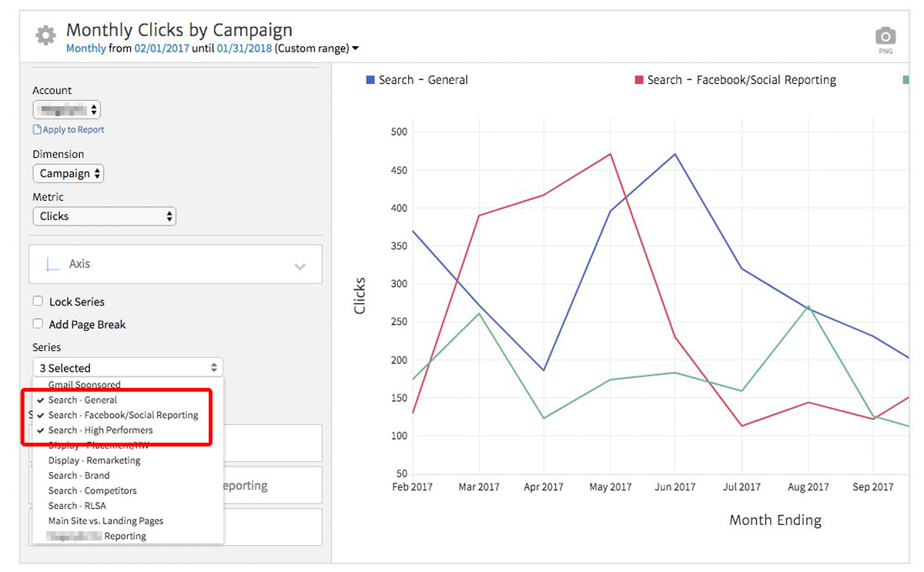Open the report settings gear icon
The width and height of the screenshot is (924, 572).
coord(45,35)
